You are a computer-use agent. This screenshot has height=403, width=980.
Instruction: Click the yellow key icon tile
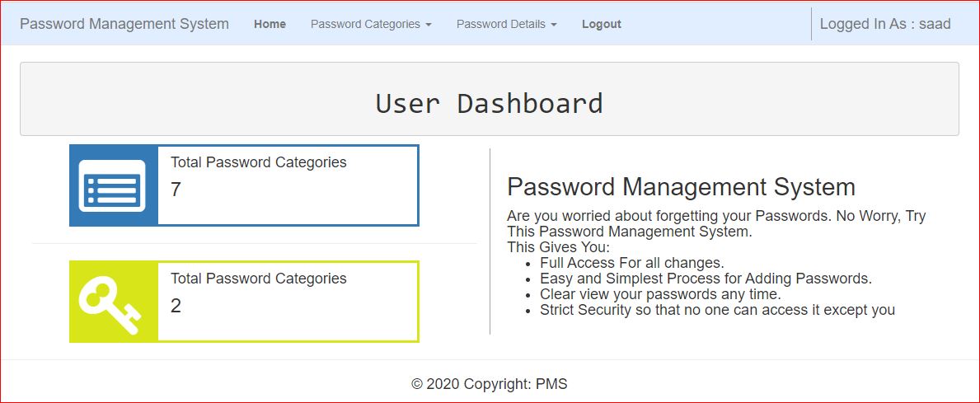113,302
